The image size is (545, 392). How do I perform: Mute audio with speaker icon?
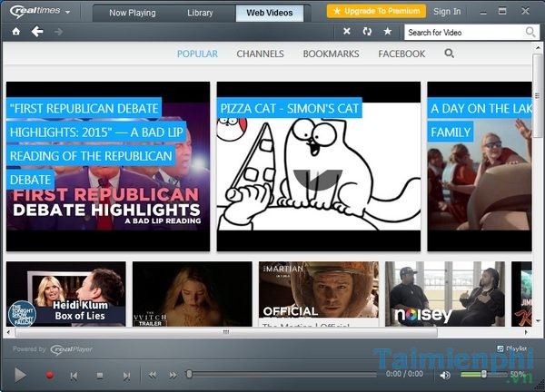[445, 375]
